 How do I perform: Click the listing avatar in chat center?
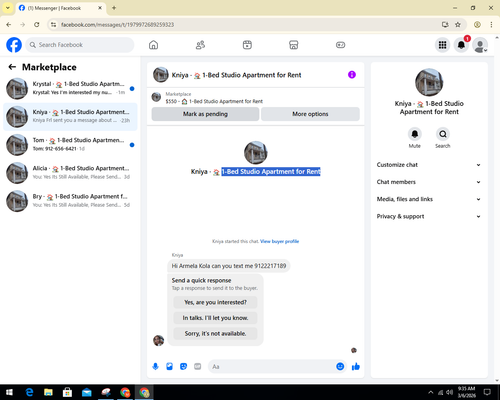(256, 153)
